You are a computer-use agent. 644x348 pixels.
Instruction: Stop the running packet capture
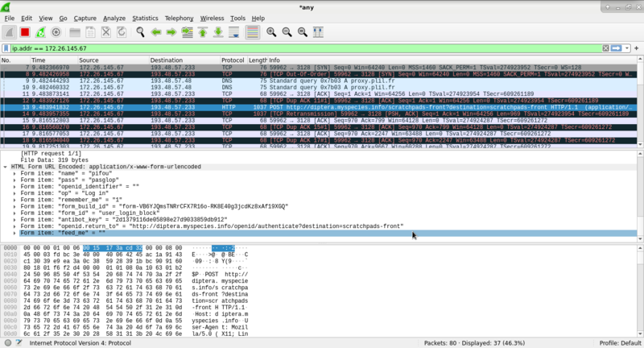pos(24,32)
